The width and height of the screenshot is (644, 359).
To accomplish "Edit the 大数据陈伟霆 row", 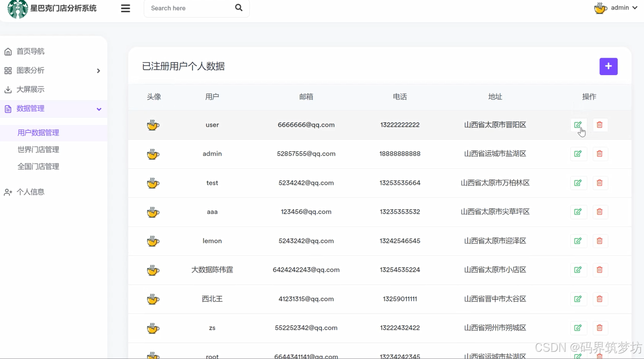I will tap(578, 270).
